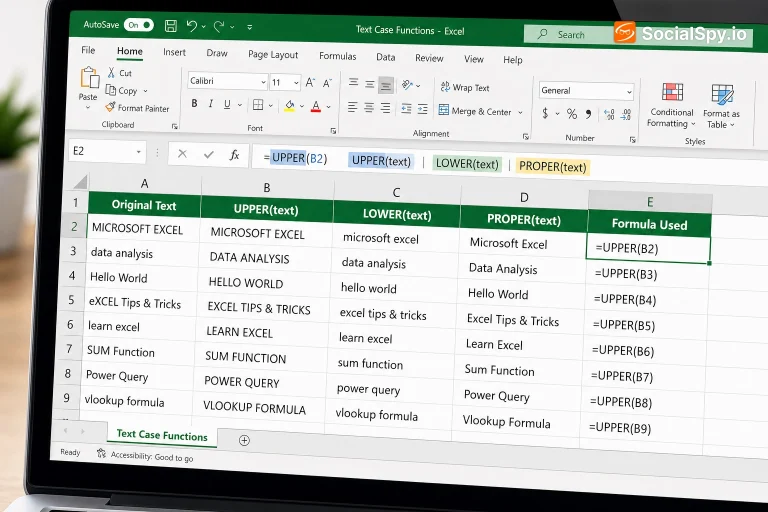Click the Decrease Indent icon
The image size is (768, 512).
point(406,108)
